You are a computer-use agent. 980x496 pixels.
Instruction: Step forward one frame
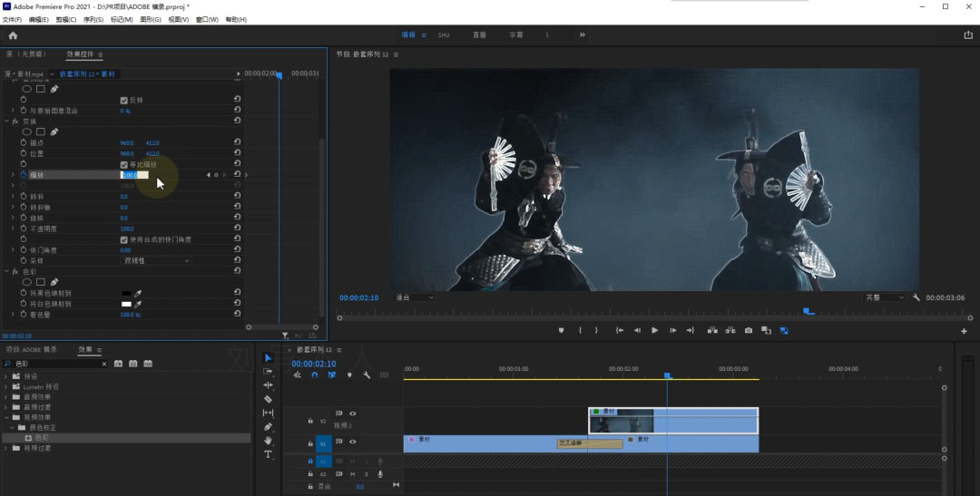(672, 330)
